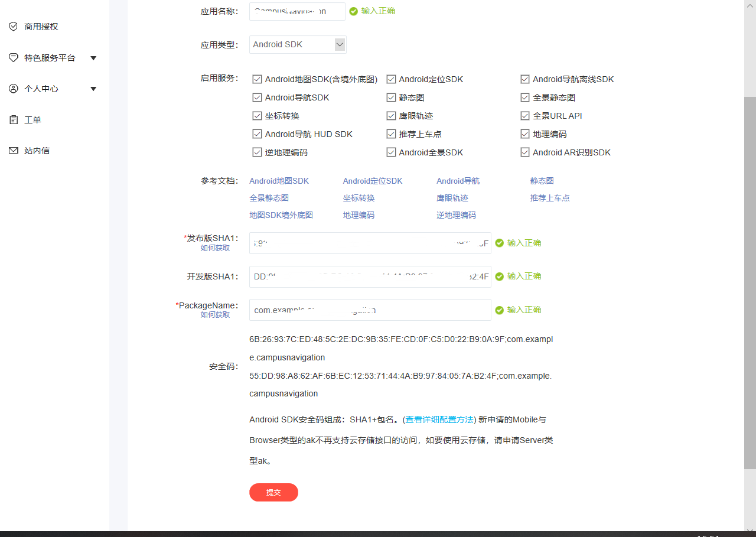
Task: Click the red 提交 submit button
Action: tap(273, 492)
